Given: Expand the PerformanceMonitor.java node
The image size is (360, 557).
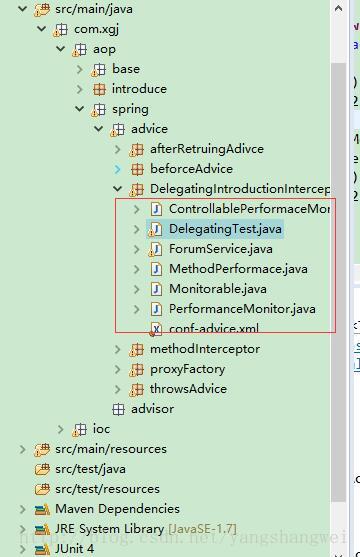Looking at the screenshot, I should click(x=137, y=309).
